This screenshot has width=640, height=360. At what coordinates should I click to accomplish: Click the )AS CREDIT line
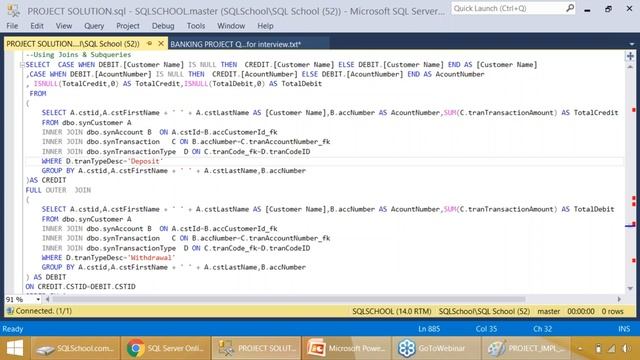46,180
